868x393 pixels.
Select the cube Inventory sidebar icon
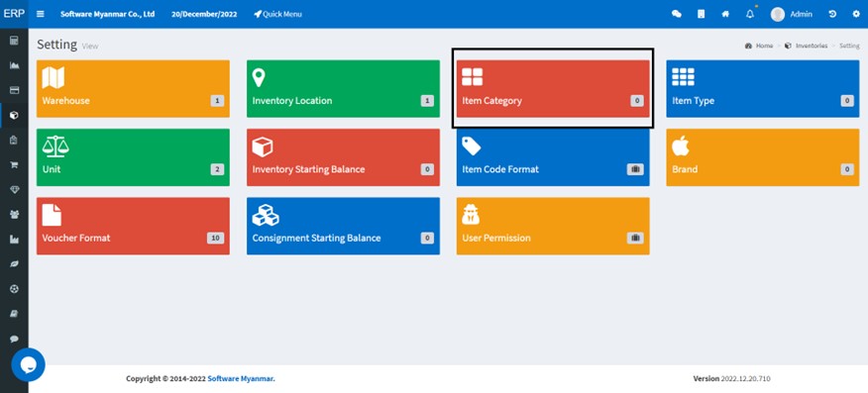pyautogui.click(x=15, y=115)
